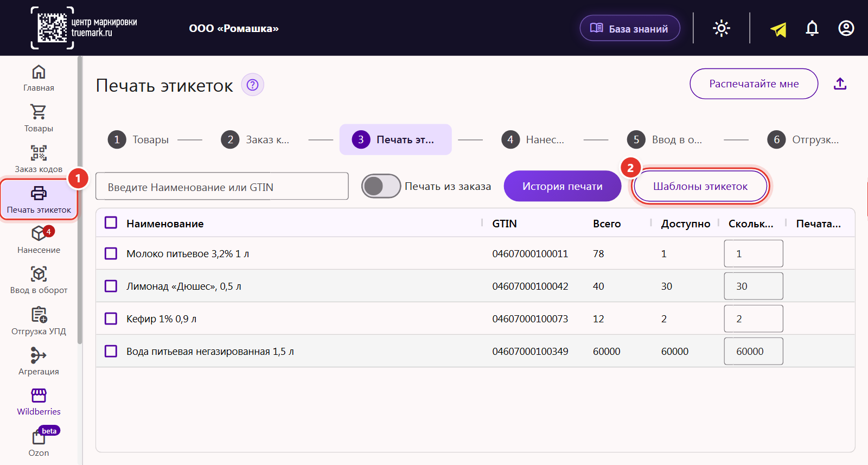The width and height of the screenshot is (868, 465).
Task: Open Ввод в оборот sidebar icon
Action: pos(39,274)
